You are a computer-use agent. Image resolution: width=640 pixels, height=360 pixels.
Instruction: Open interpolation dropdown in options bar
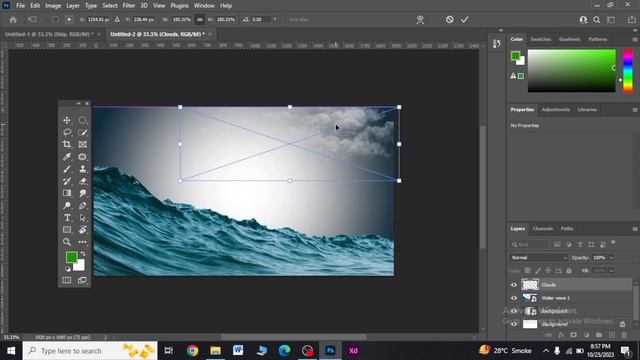(275, 20)
